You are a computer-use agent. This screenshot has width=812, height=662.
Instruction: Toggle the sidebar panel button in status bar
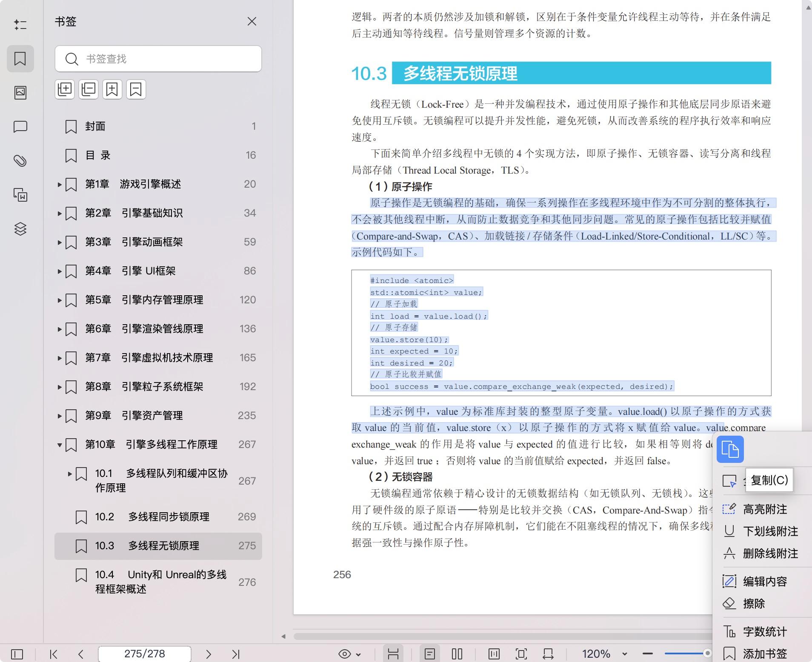click(x=17, y=654)
